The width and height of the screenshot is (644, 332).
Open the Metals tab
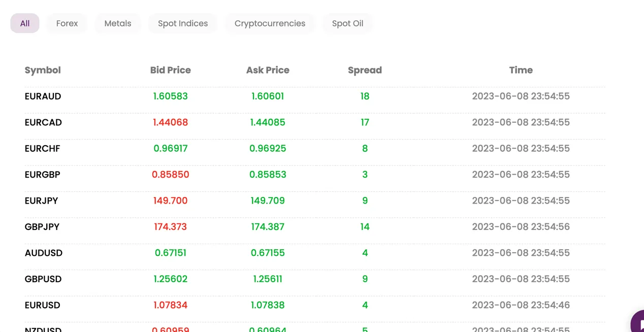pos(118,23)
